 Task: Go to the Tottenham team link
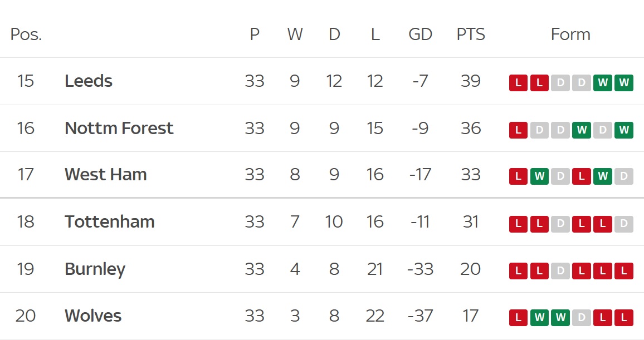109,222
